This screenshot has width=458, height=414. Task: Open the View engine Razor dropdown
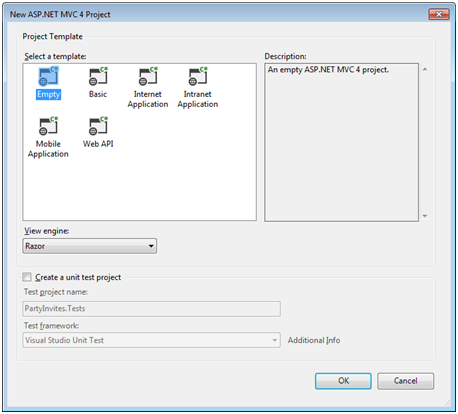point(89,246)
